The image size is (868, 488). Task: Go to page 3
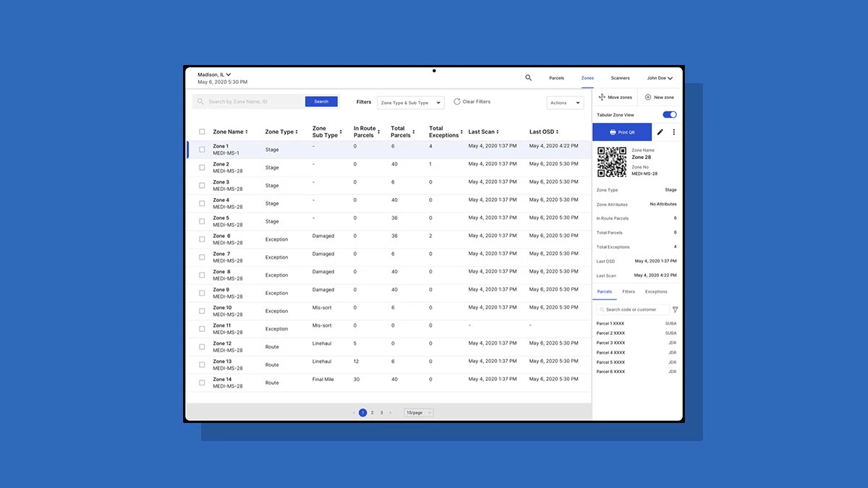tap(381, 413)
